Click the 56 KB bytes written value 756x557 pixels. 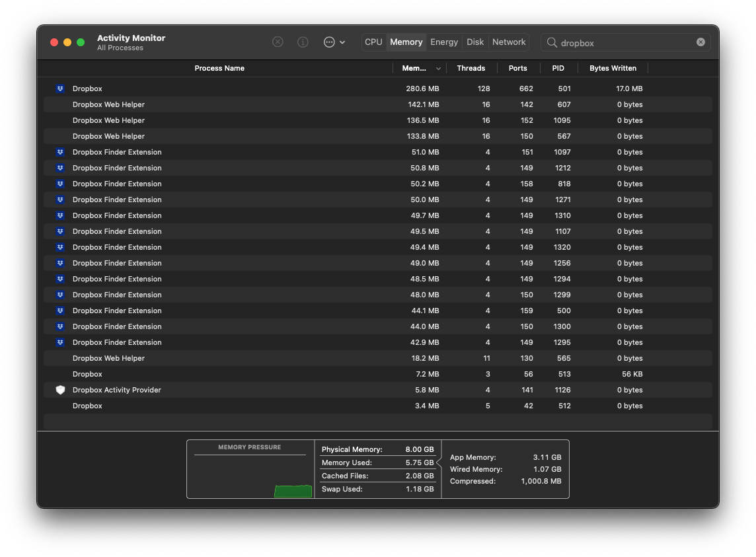(x=632, y=374)
